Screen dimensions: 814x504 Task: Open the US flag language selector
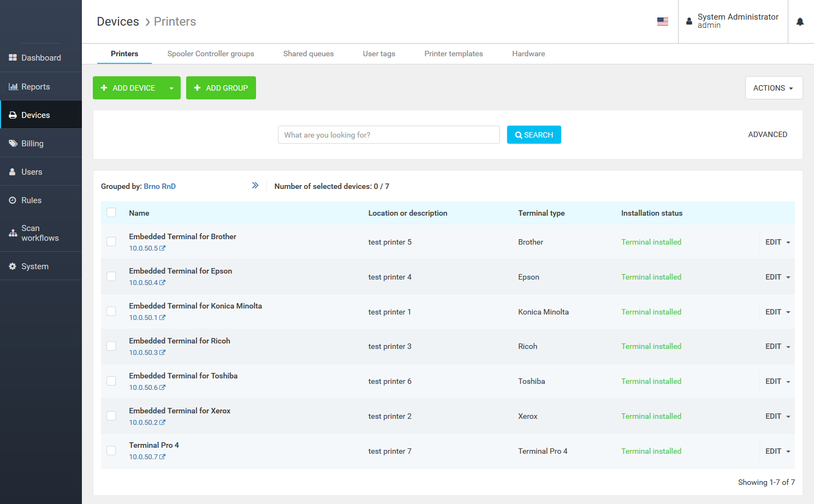[662, 22]
